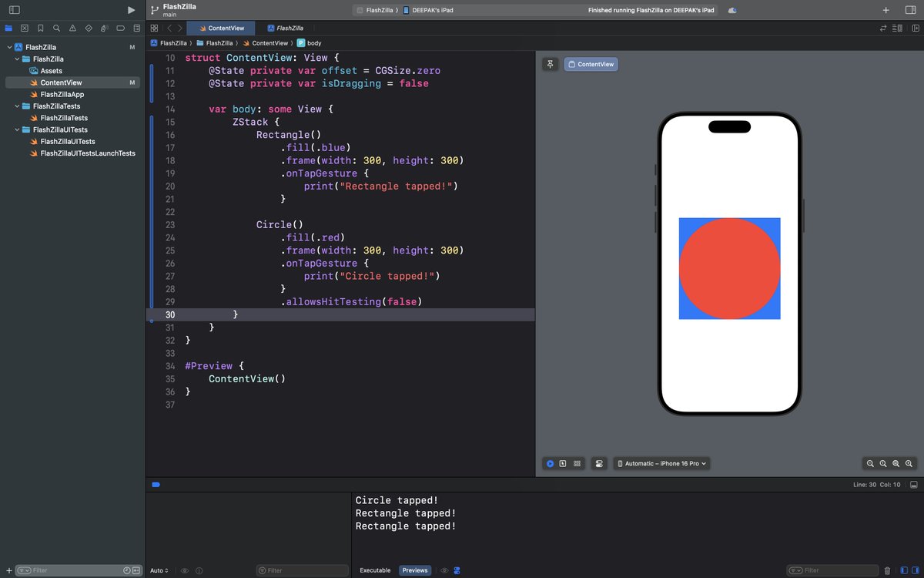Open preview Device Settings
The height and width of the screenshot is (578, 924).
click(x=599, y=463)
